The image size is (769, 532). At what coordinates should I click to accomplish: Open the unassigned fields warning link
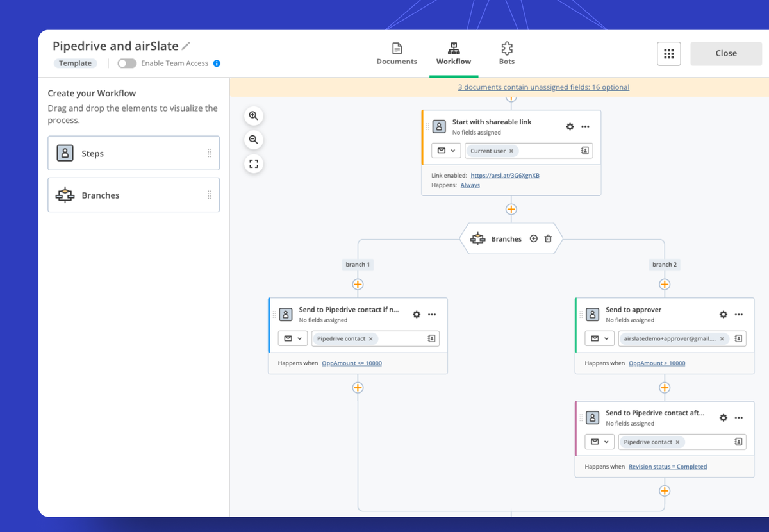tap(543, 87)
